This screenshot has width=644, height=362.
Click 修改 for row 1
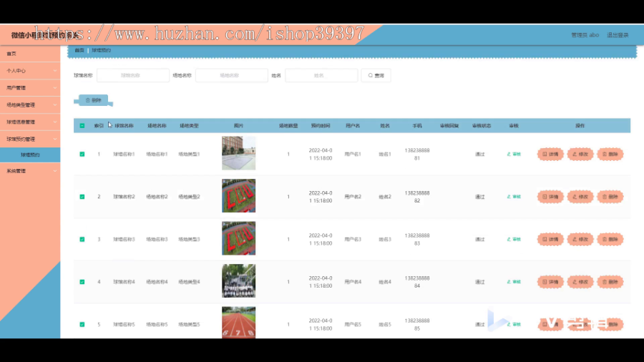580,155
